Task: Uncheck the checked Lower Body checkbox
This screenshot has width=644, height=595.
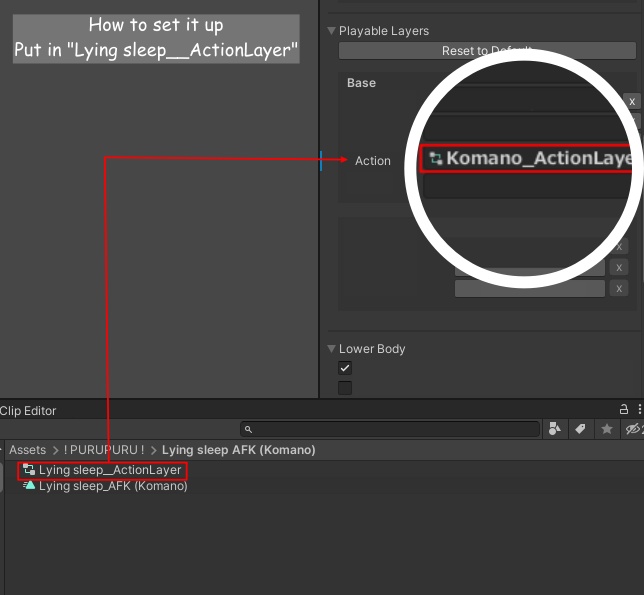Action: pos(345,368)
